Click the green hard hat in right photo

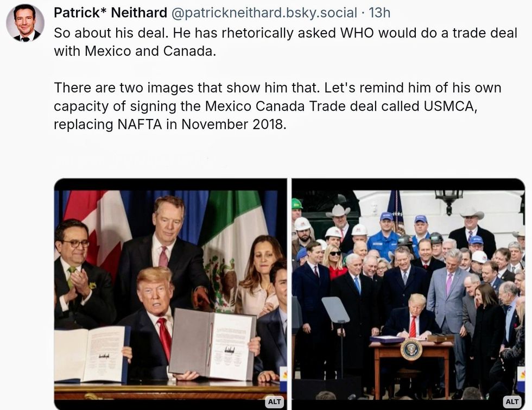click(x=296, y=204)
